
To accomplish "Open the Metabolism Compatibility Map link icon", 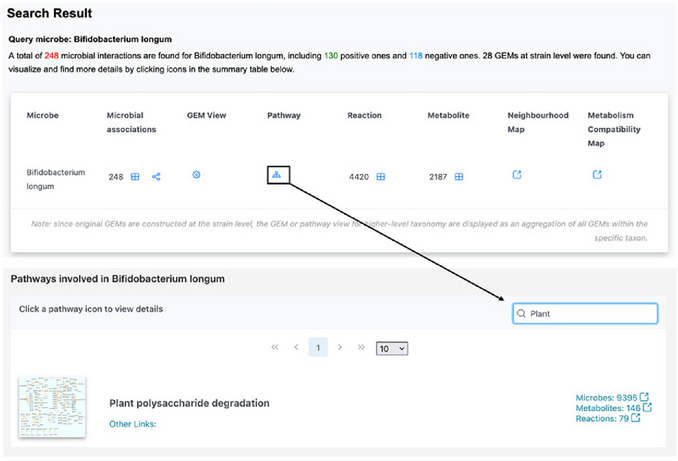I will click(x=597, y=175).
